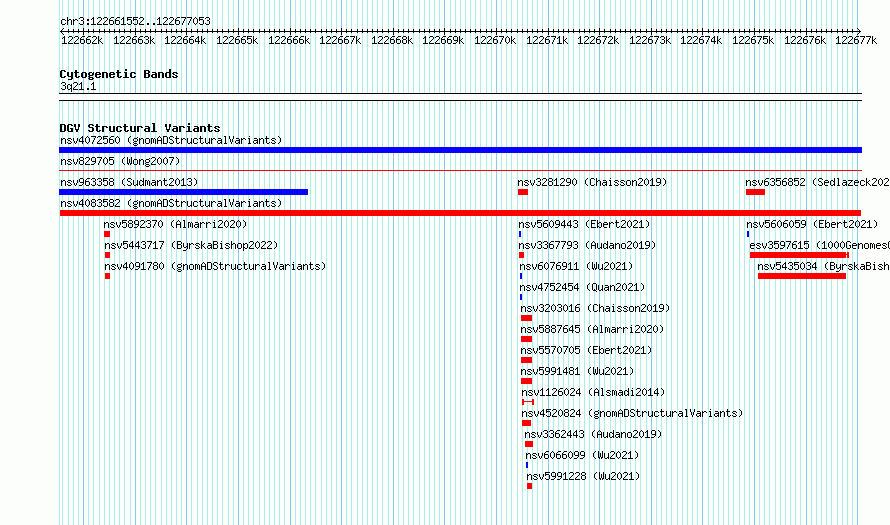Open nsv5991228 (Wu2021) label

click(583, 476)
